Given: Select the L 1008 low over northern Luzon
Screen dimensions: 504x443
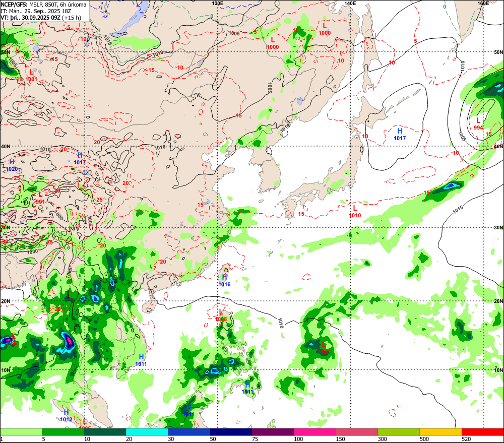Looking at the screenshot, I should 221,315.
